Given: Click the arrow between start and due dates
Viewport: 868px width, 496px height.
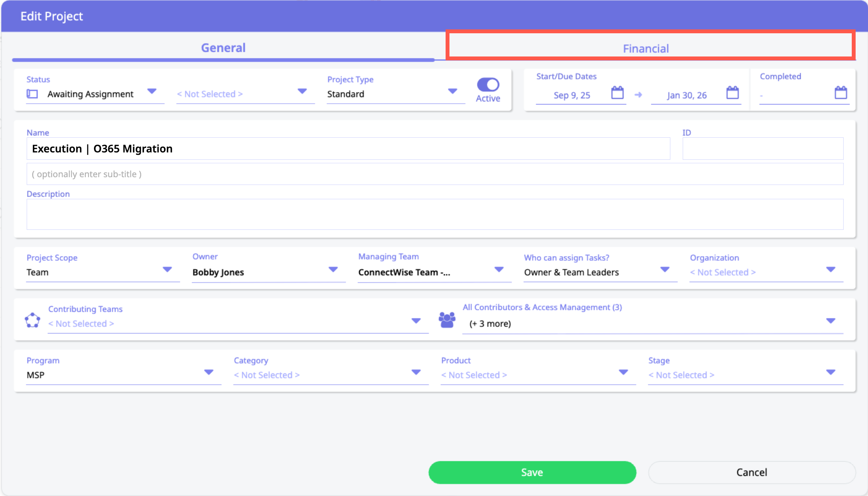Looking at the screenshot, I should click(638, 95).
